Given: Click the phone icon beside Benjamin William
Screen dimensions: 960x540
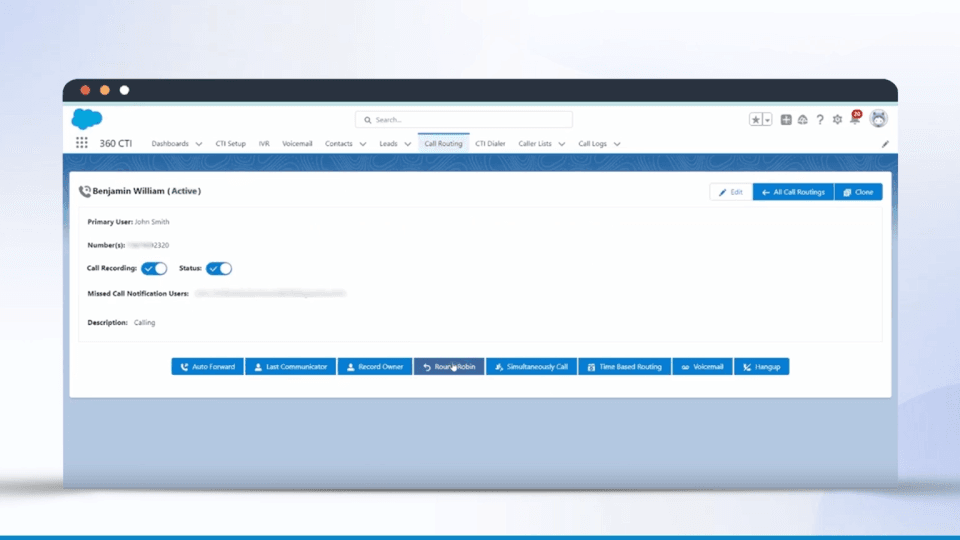Looking at the screenshot, I should [84, 191].
